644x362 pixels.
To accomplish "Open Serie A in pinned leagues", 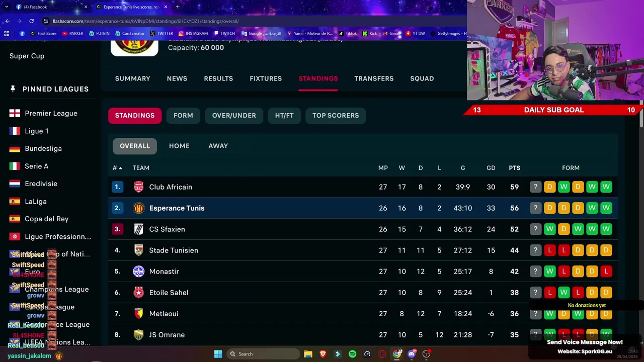I will pyautogui.click(x=37, y=166).
